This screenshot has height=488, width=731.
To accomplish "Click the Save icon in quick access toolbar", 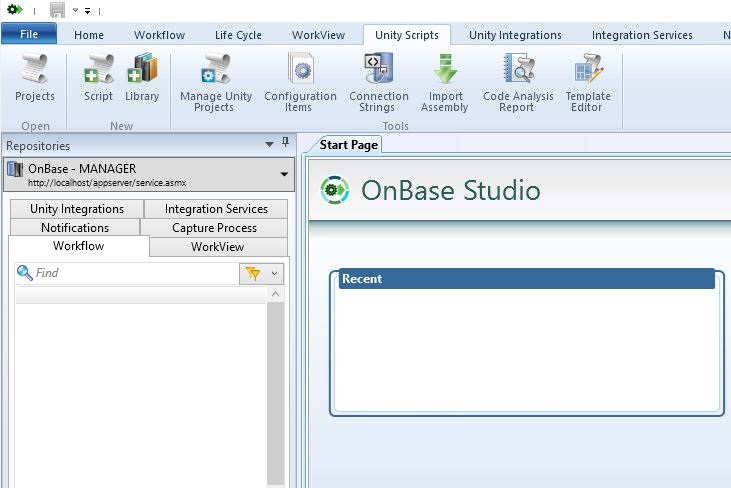I will 57,10.
